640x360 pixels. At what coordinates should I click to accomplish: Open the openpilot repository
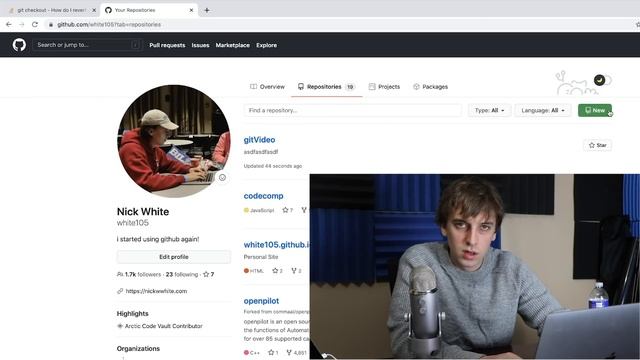click(x=261, y=301)
